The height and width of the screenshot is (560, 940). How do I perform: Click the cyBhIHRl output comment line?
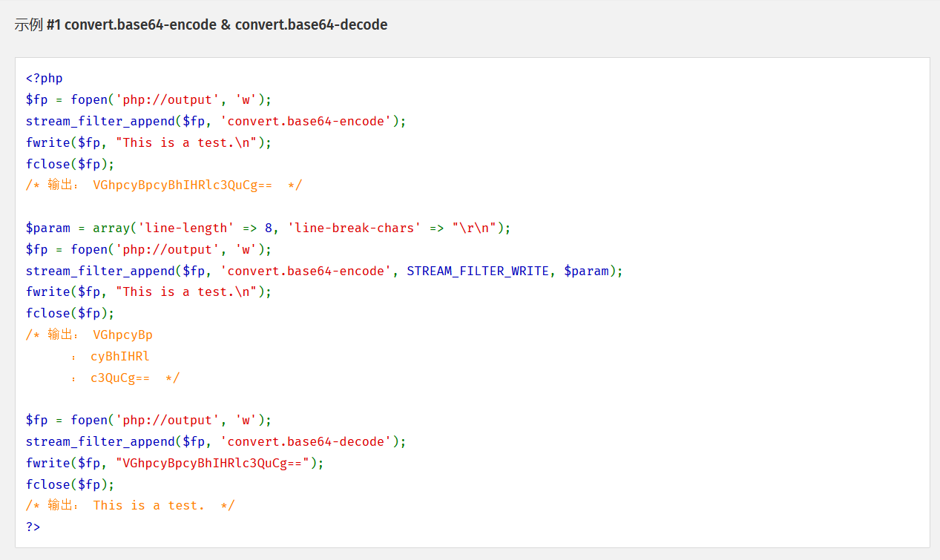(x=119, y=356)
